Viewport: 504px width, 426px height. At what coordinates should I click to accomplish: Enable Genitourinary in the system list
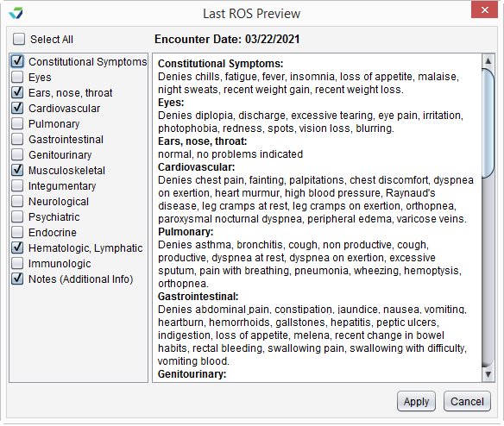click(17, 154)
